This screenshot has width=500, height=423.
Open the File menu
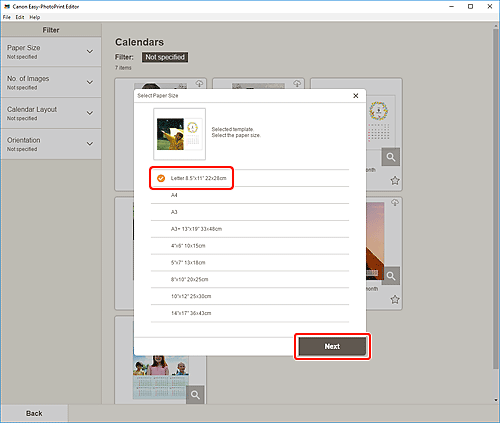pyautogui.click(x=7, y=17)
